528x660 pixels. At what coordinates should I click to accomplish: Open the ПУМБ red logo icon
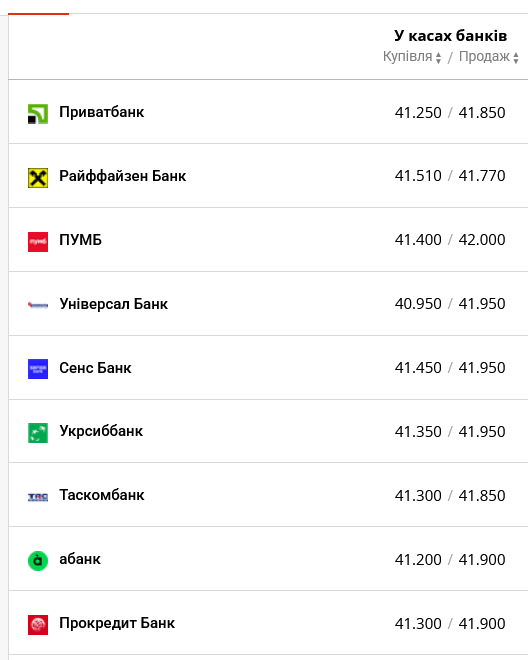point(38,242)
